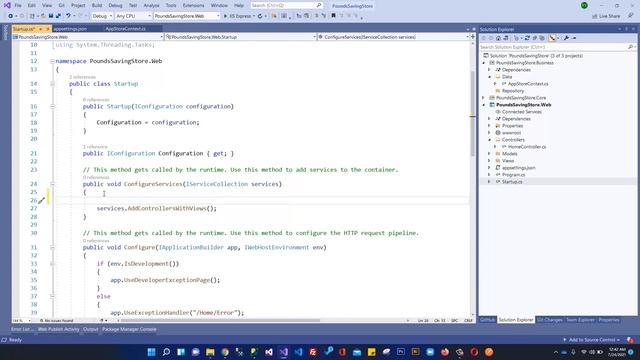
Task: Click the Properties wrench icon in Solution Explorer
Action: point(566,38)
